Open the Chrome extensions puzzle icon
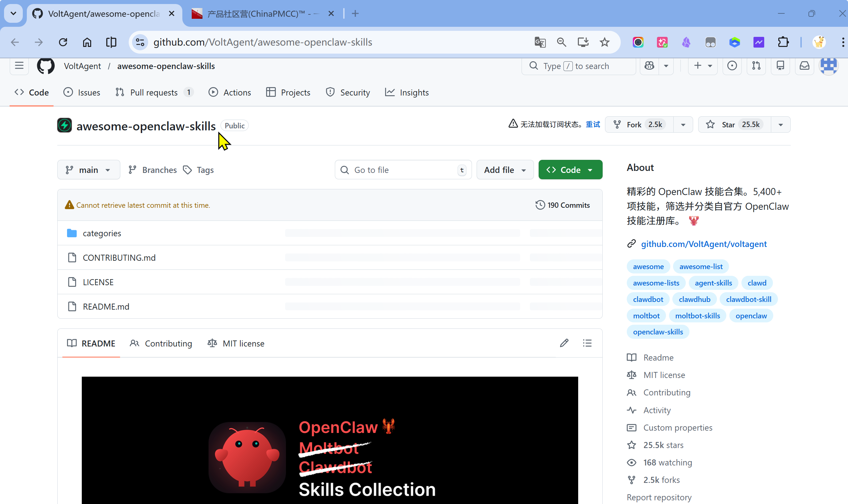848x504 pixels. 783,42
